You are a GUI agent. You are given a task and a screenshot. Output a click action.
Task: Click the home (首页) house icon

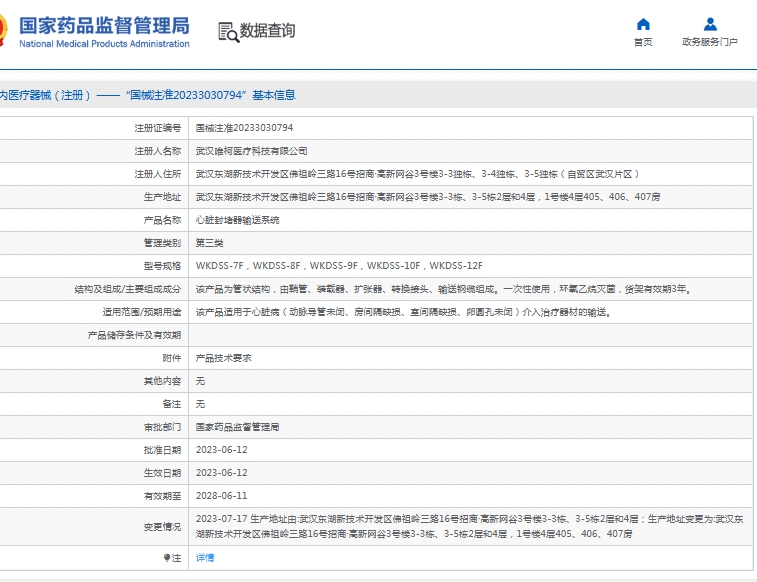pos(643,24)
